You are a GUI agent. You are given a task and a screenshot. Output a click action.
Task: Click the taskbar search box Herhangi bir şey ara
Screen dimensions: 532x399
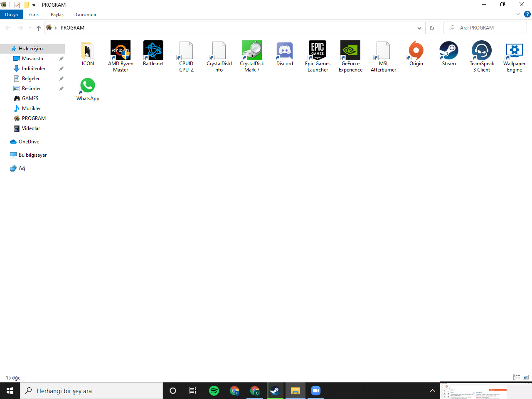(91, 391)
